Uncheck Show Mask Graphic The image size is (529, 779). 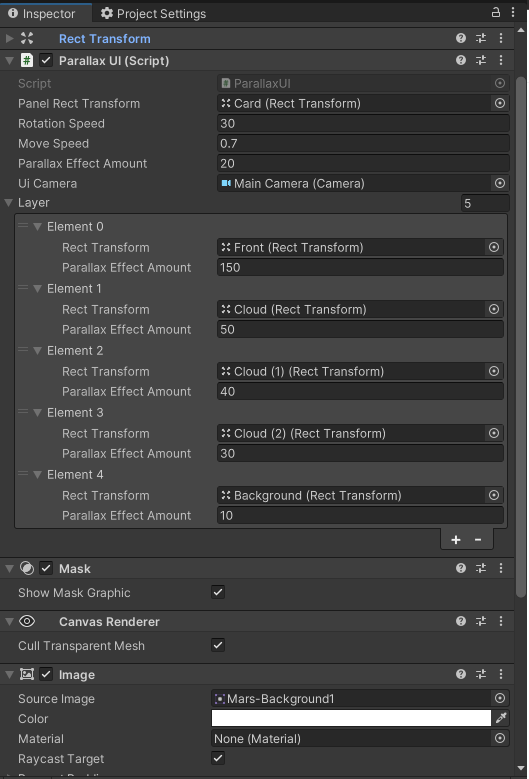click(x=218, y=592)
